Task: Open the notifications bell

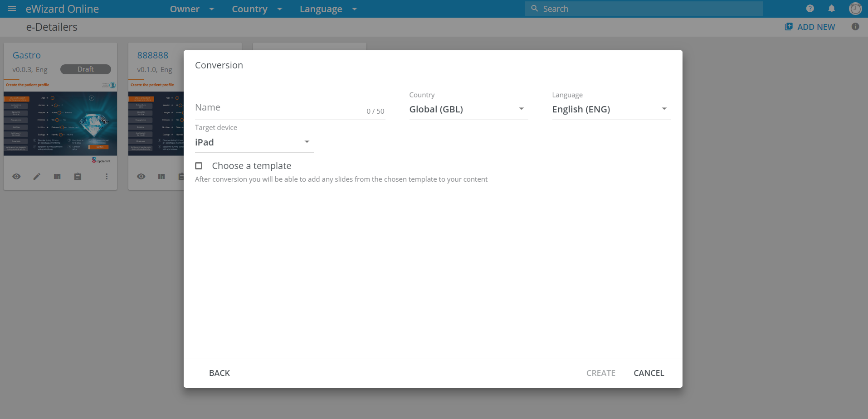Action: tap(831, 9)
